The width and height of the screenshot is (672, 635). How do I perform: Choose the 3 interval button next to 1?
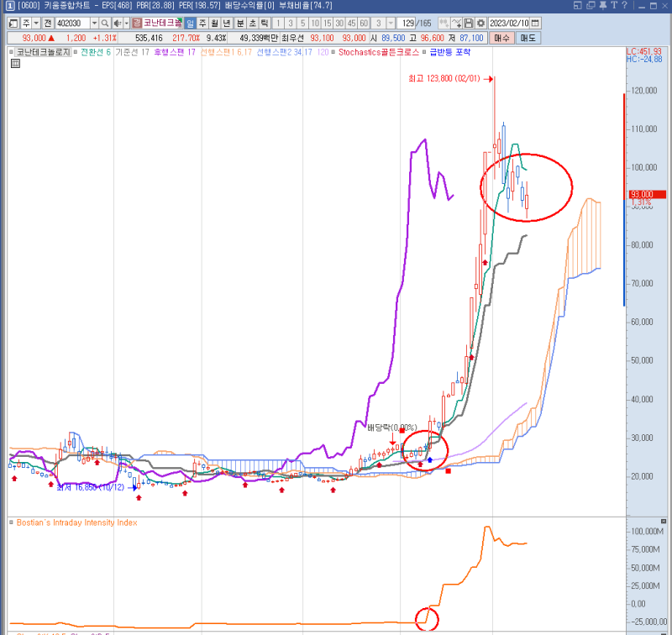(291, 24)
